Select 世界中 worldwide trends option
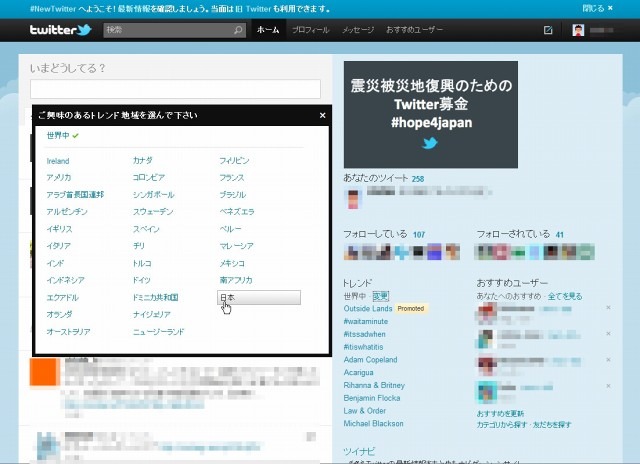 pyautogui.click(x=58, y=135)
